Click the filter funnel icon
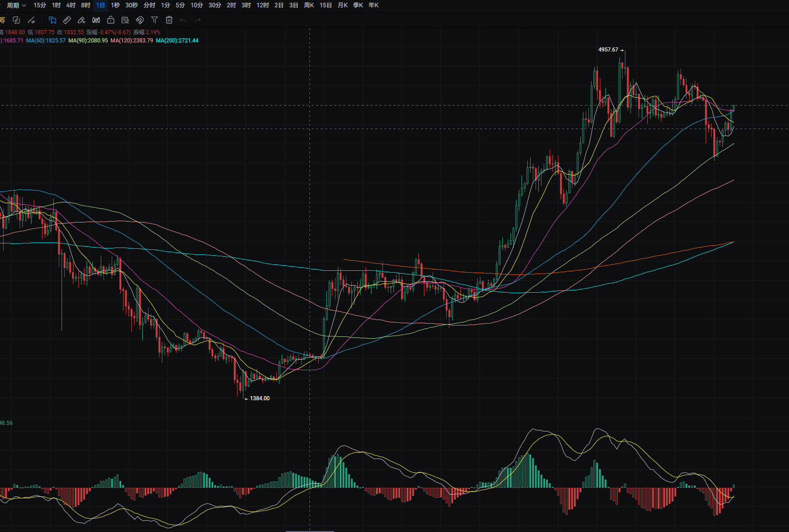Image resolution: width=789 pixels, height=532 pixels. (x=155, y=20)
